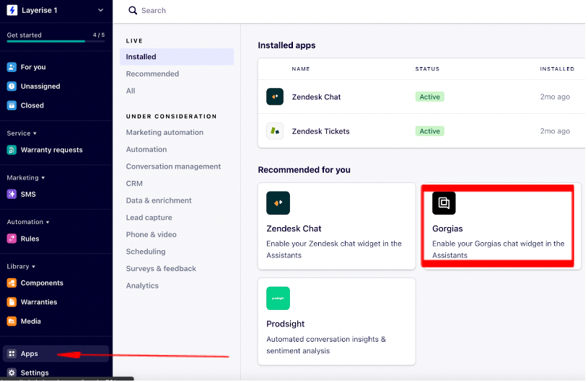
Task: Click the INSTALLED column header
Action: coord(557,68)
